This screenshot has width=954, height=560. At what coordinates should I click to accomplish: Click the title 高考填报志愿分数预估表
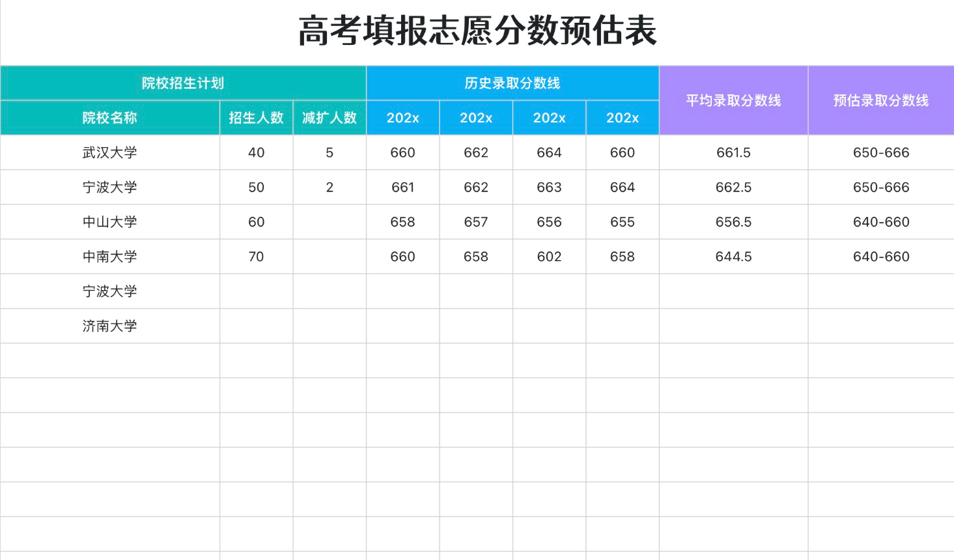(477, 31)
